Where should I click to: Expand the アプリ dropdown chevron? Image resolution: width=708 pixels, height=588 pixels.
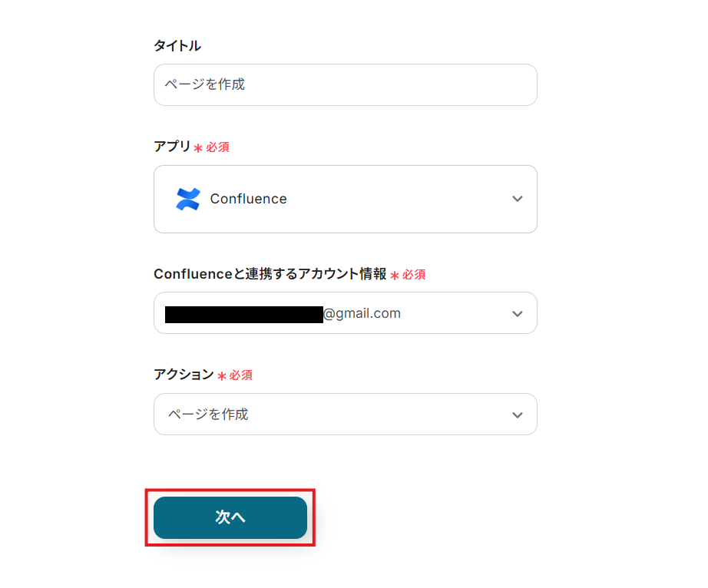517,199
